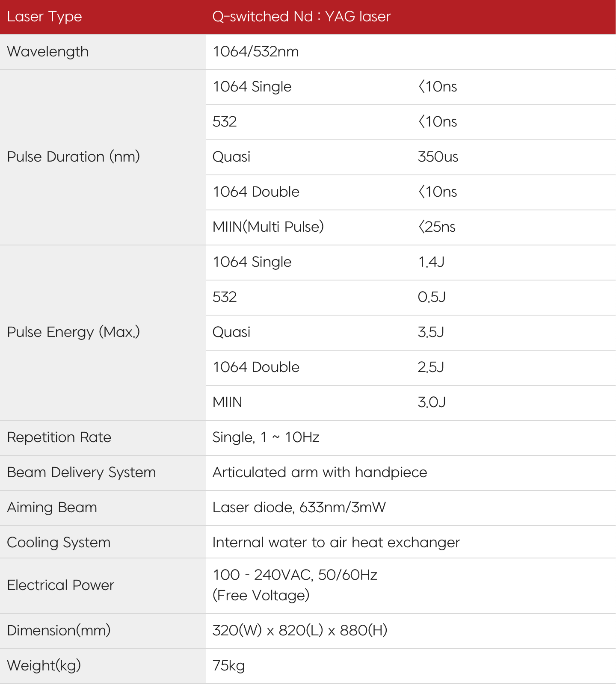The height and width of the screenshot is (685, 616).
Task: Click the 3.5J Quasi energy value
Action: 431,332
